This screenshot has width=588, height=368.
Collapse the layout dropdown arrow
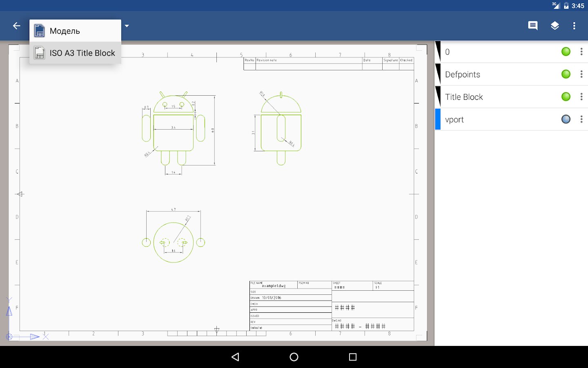pos(127,26)
